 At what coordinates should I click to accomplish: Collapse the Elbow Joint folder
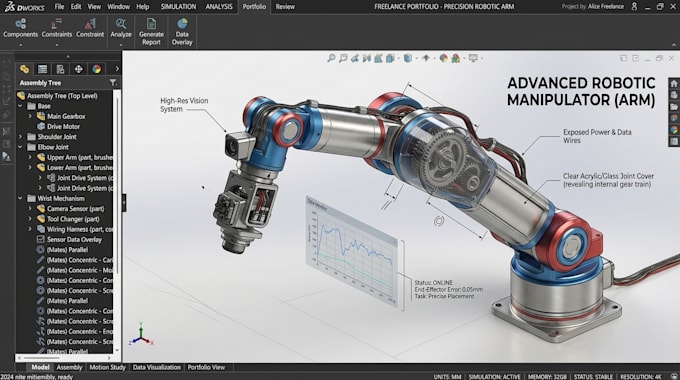20,147
